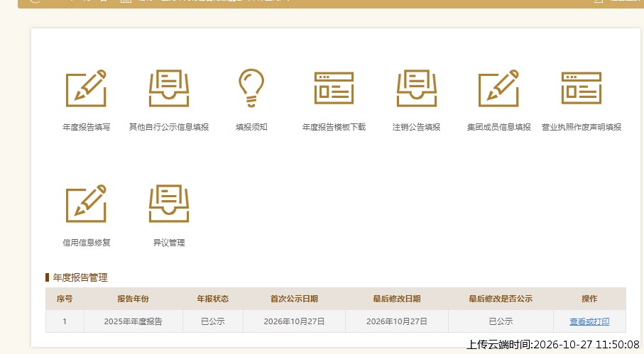Viewport: 644px width, 354px height.
Task: Click the 异议管理 text label
Action: coord(169,243)
